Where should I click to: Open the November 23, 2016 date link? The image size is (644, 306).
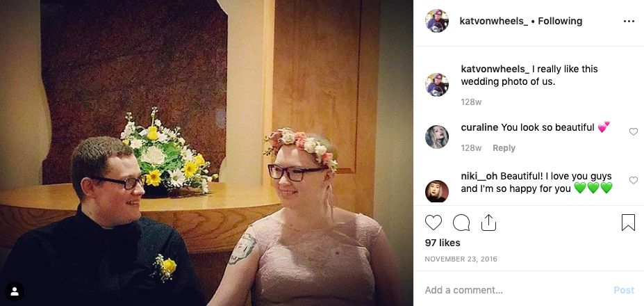click(x=461, y=259)
